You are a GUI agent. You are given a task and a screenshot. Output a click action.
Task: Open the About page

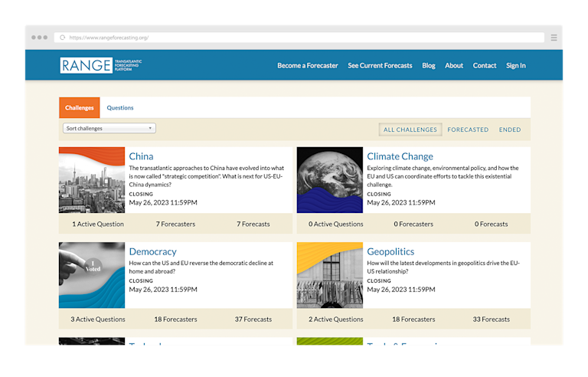click(454, 65)
